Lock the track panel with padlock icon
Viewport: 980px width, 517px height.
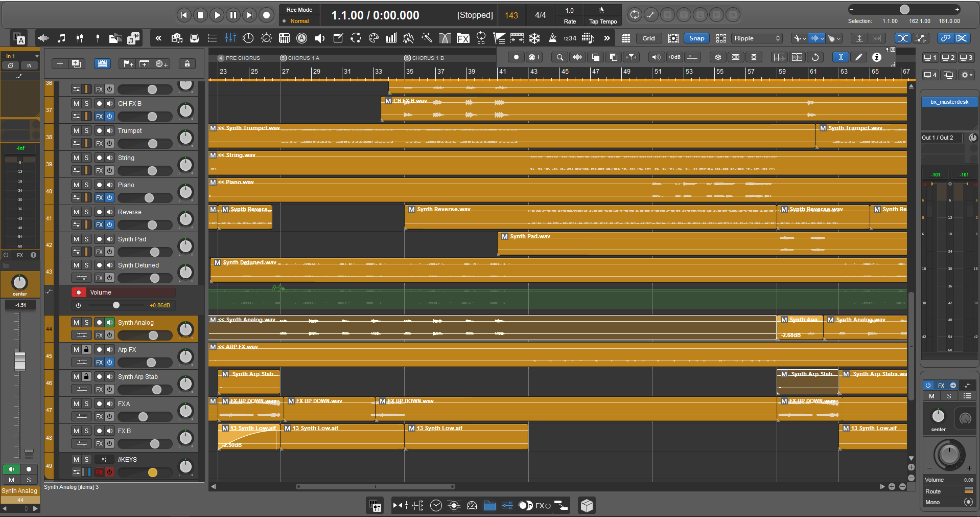pos(187,63)
